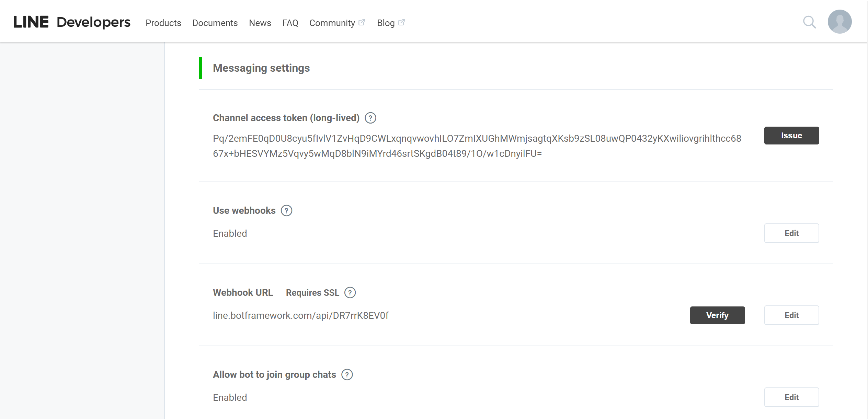Issue a new channel access token
The height and width of the screenshot is (419, 868).
(791, 135)
